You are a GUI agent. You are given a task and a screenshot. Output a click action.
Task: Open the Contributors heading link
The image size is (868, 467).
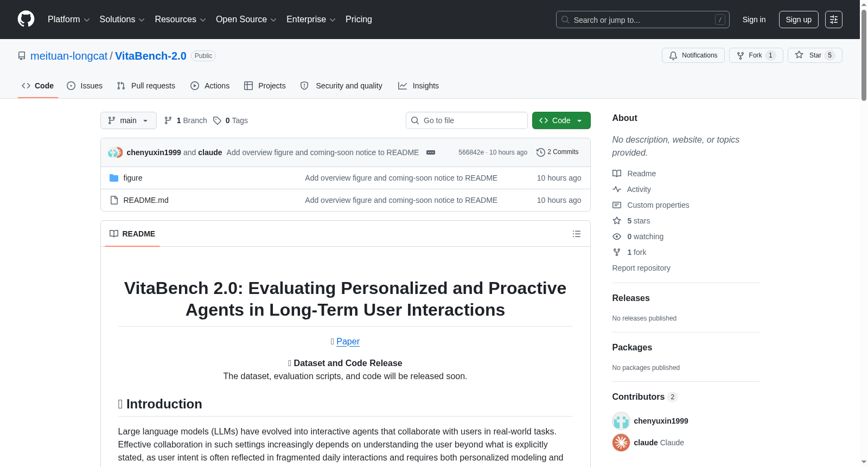click(x=645, y=397)
